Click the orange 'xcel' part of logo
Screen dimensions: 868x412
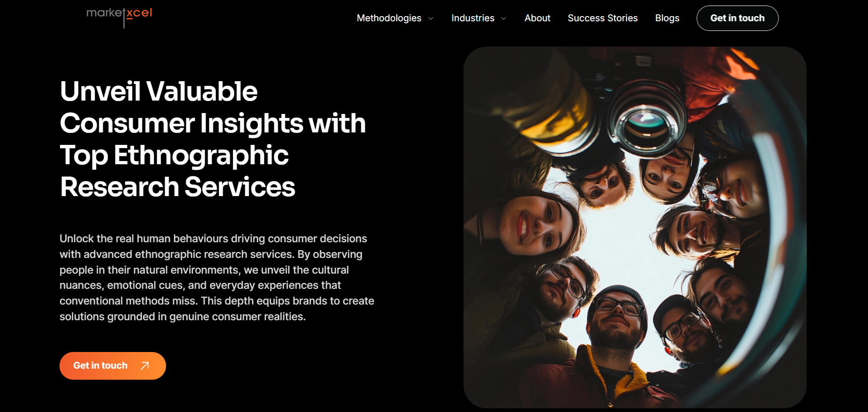click(139, 13)
